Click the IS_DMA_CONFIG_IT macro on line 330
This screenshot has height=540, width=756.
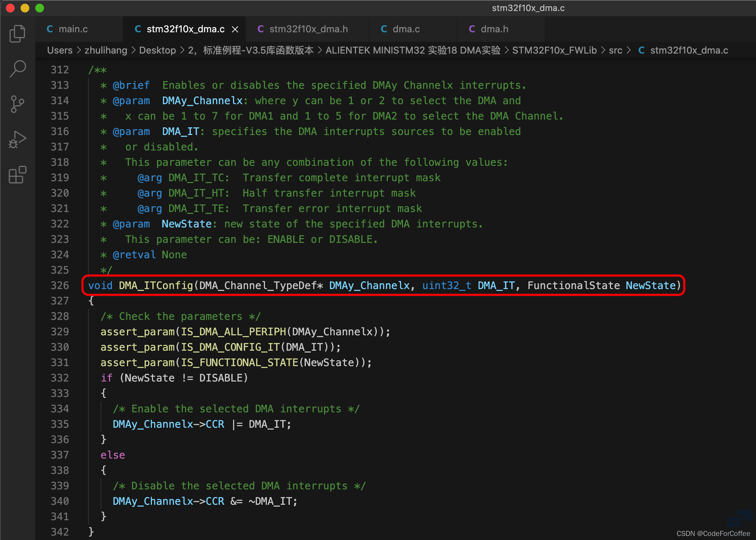pyautogui.click(x=230, y=347)
